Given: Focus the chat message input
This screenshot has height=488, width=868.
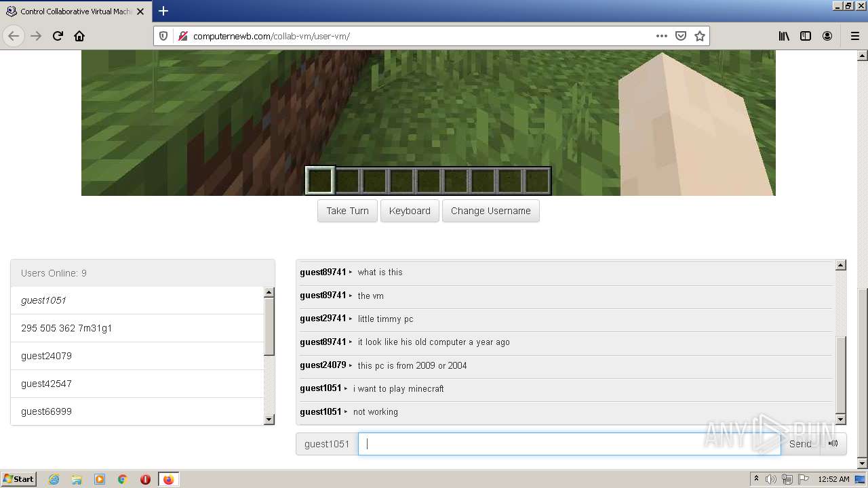Looking at the screenshot, I should pyautogui.click(x=570, y=444).
